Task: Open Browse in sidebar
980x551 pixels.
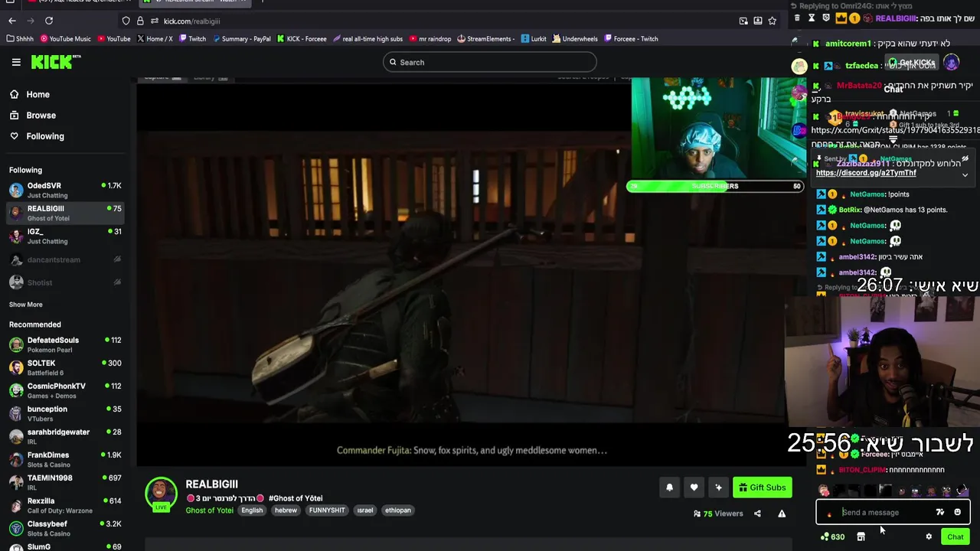Action: tap(41, 116)
